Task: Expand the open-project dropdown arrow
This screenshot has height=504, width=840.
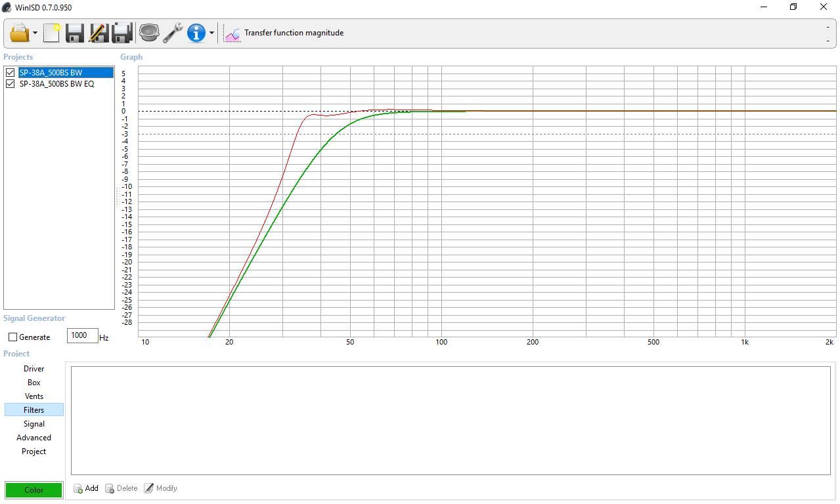Action: pyautogui.click(x=35, y=33)
